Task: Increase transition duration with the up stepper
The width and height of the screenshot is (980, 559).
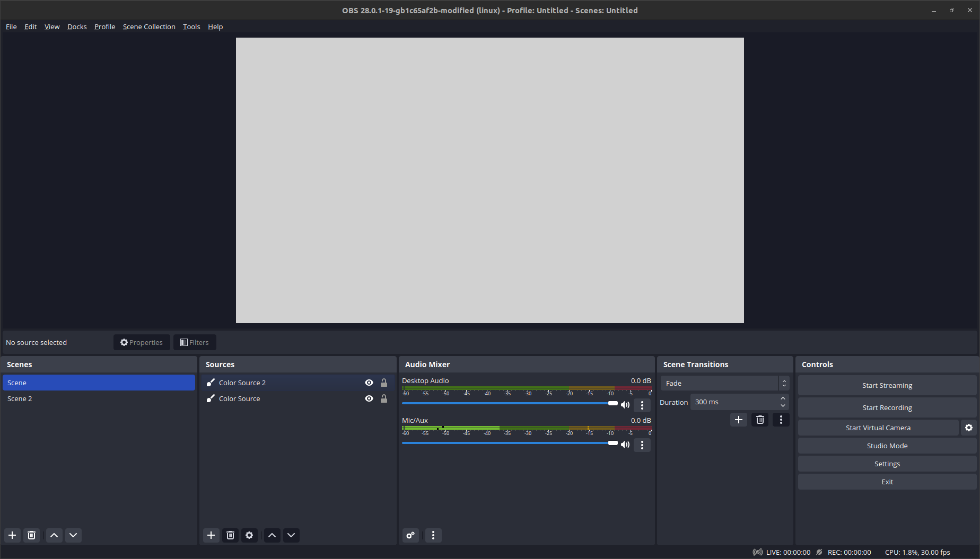Action: (783, 398)
